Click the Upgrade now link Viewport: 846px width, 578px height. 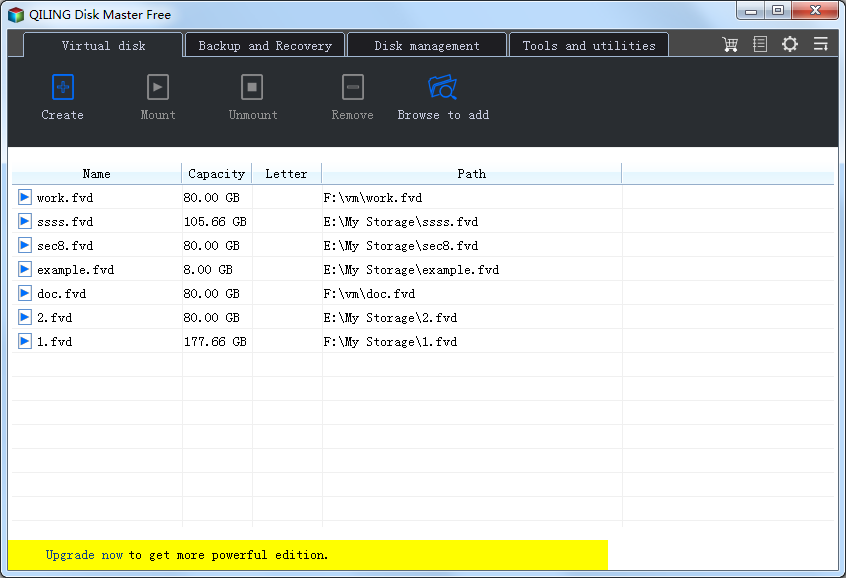tap(84, 555)
